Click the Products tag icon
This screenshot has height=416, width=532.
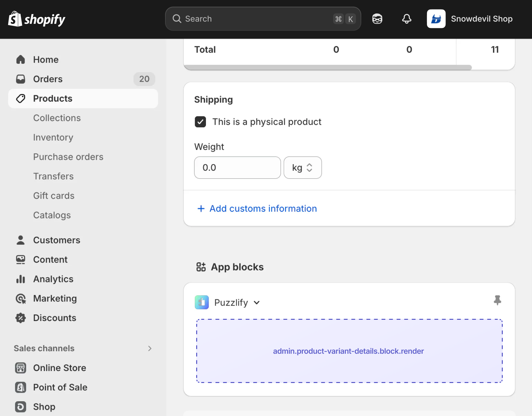click(20, 98)
